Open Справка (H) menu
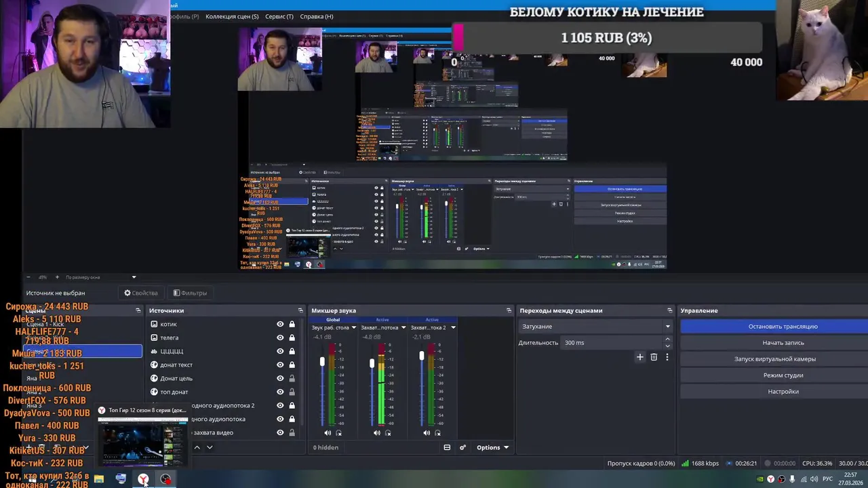 317,16
